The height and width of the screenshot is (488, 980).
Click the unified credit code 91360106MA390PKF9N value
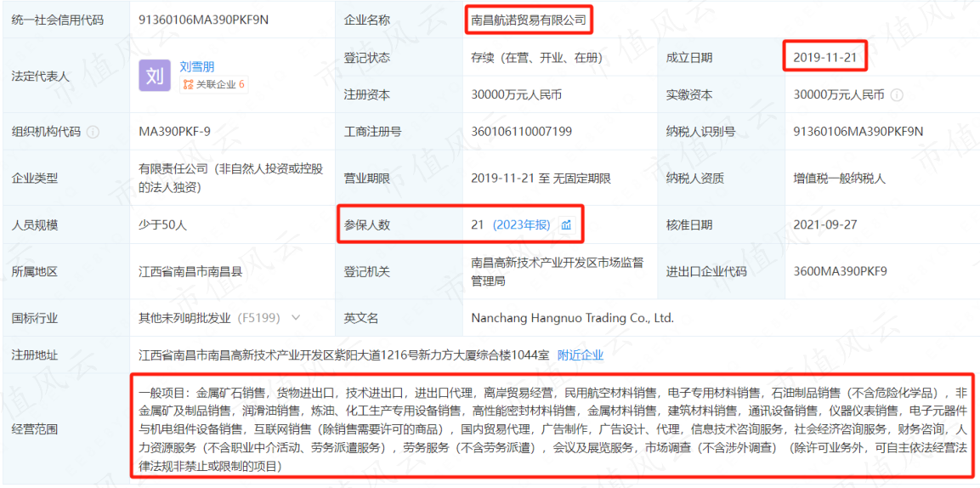pyautogui.click(x=203, y=20)
